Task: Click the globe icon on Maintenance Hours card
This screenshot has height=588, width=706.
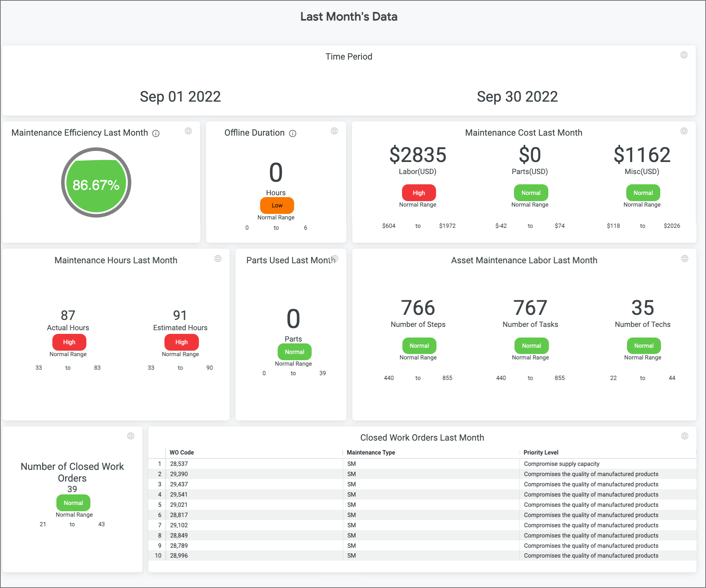Action: tap(218, 259)
